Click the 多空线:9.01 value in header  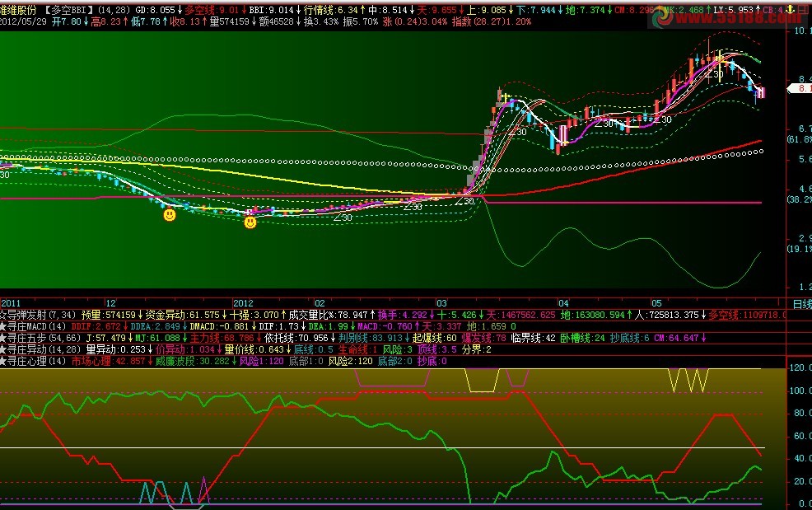point(212,10)
